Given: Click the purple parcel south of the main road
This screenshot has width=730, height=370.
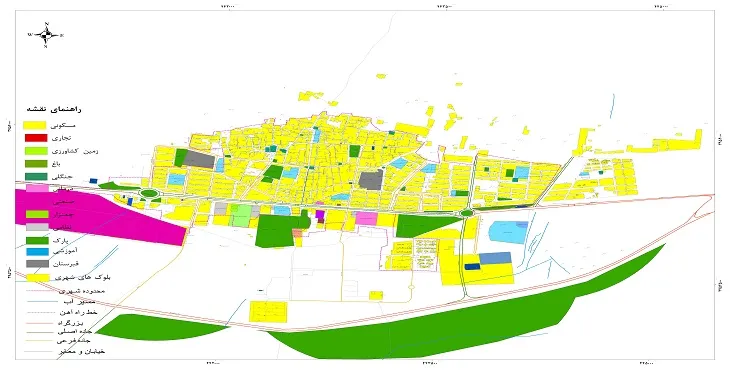Looking at the screenshot, I should coord(320,214).
